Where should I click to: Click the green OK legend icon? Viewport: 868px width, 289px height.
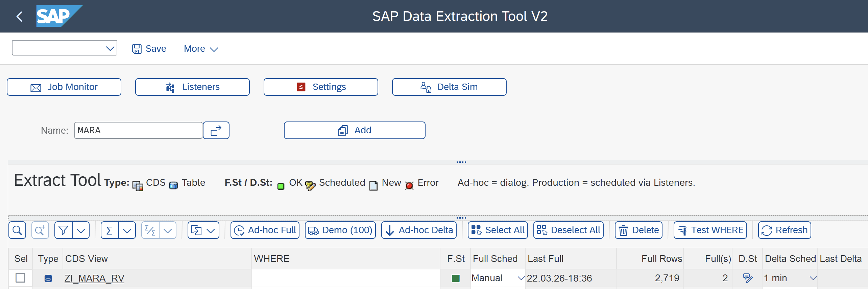tap(281, 186)
